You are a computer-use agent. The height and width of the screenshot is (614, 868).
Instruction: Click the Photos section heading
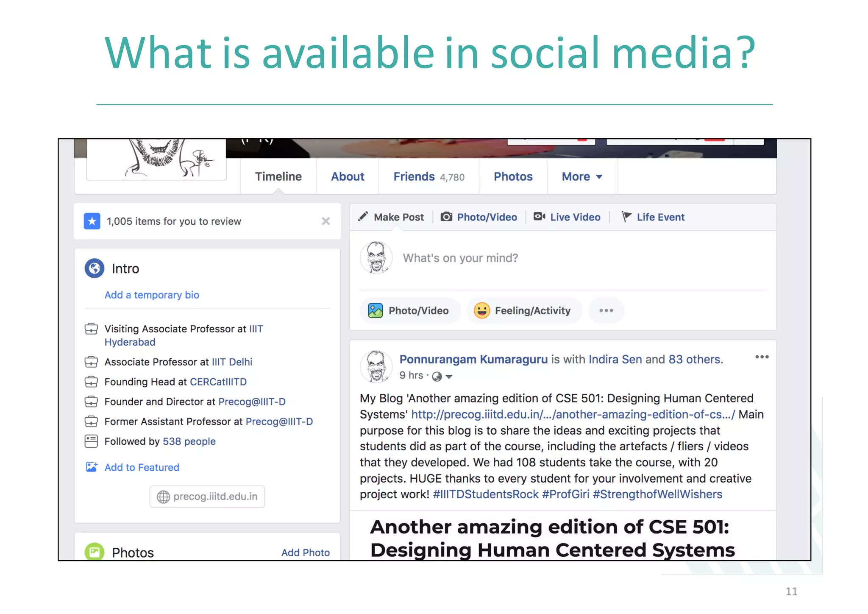point(133,553)
